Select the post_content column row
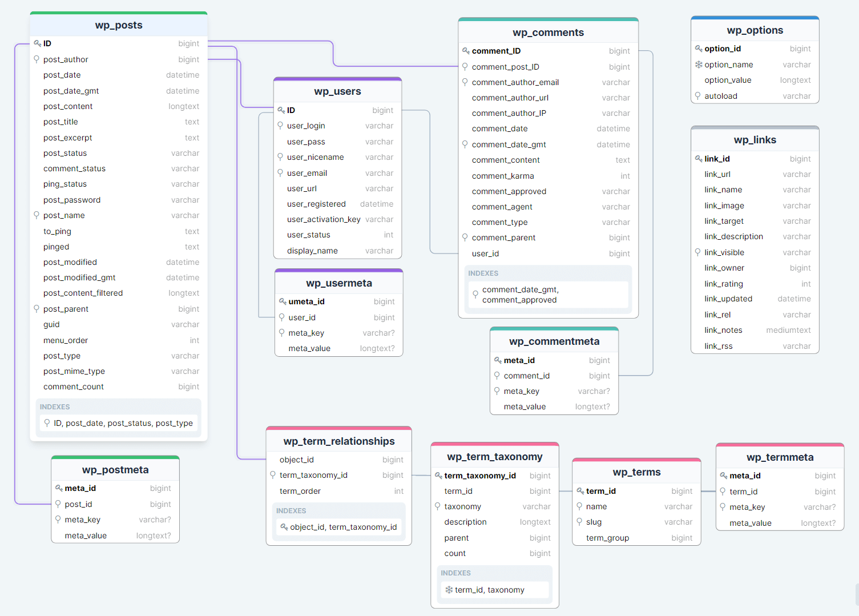This screenshot has width=859, height=616. coord(119,106)
